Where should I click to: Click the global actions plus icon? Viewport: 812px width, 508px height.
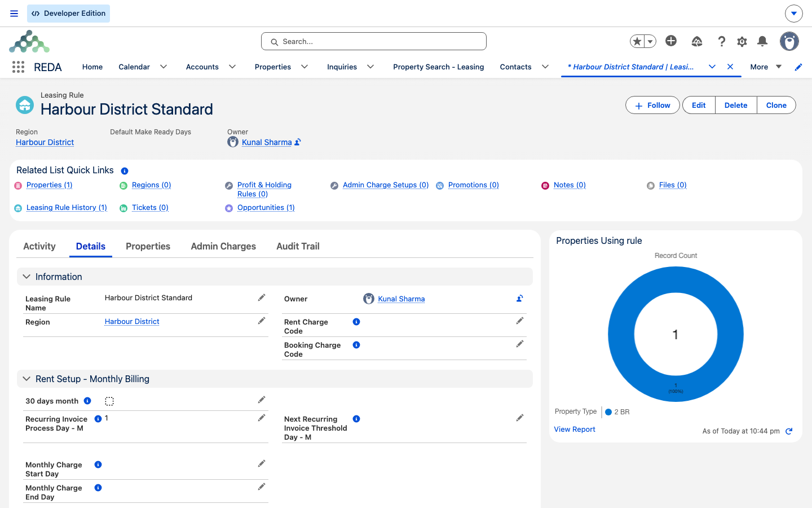click(671, 41)
